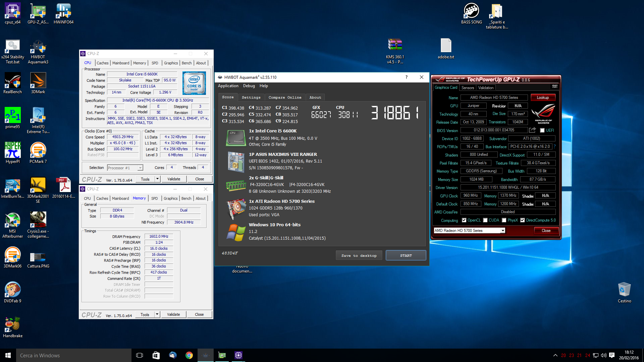Open Windows Start button
The image size is (644, 362).
[8, 355]
